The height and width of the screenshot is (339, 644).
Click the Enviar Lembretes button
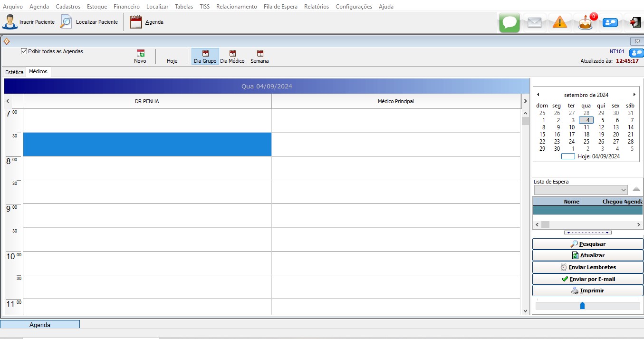(x=587, y=267)
